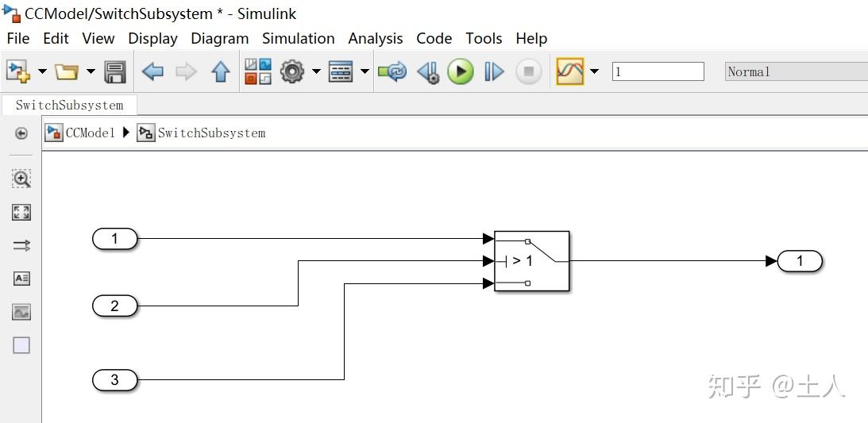Click the Open folder icon
The image size is (868, 423).
pos(67,71)
